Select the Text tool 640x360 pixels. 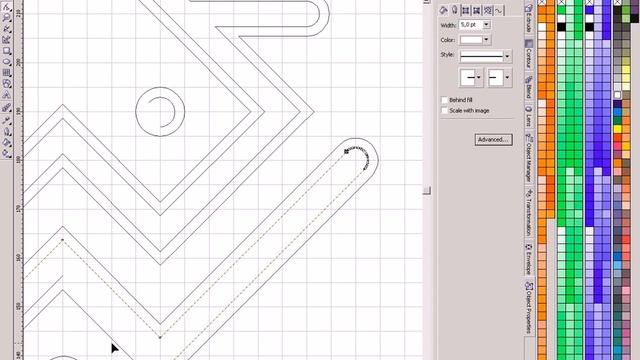click(7, 95)
